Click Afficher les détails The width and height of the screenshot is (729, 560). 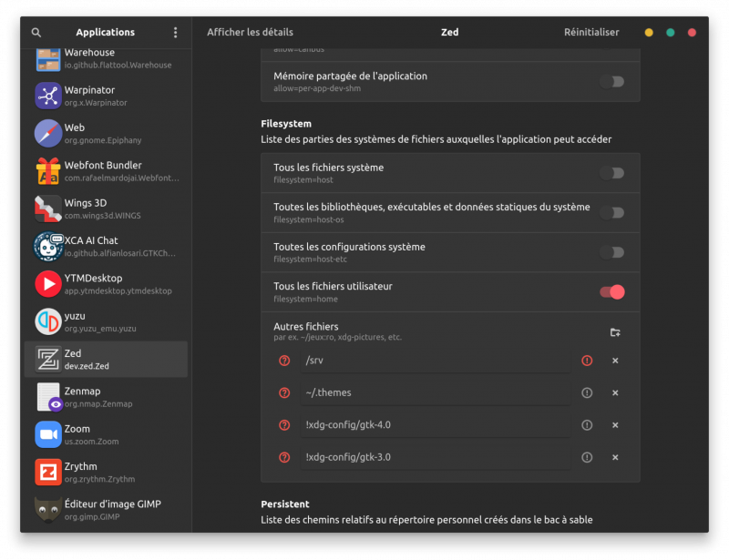coord(251,32)
